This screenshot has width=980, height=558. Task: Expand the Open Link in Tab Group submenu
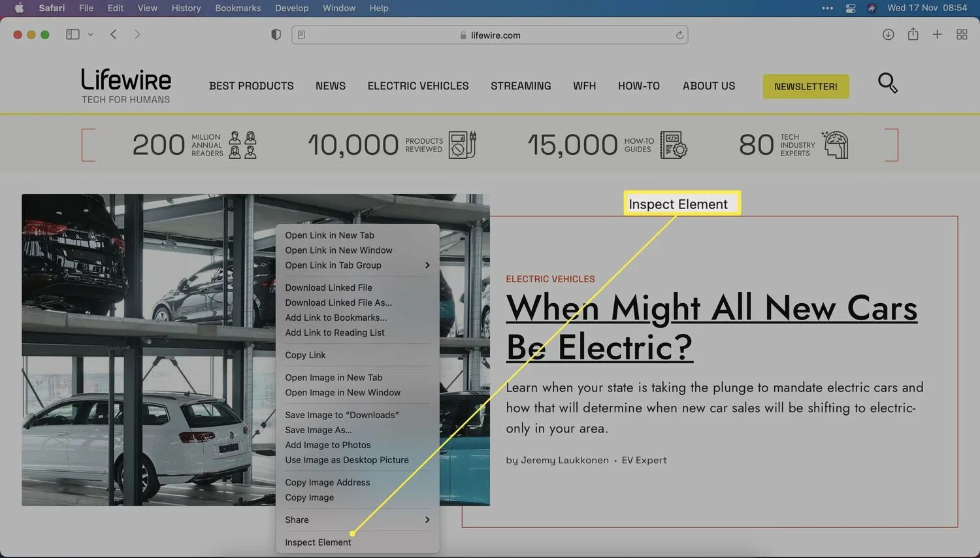click(357, 265)
